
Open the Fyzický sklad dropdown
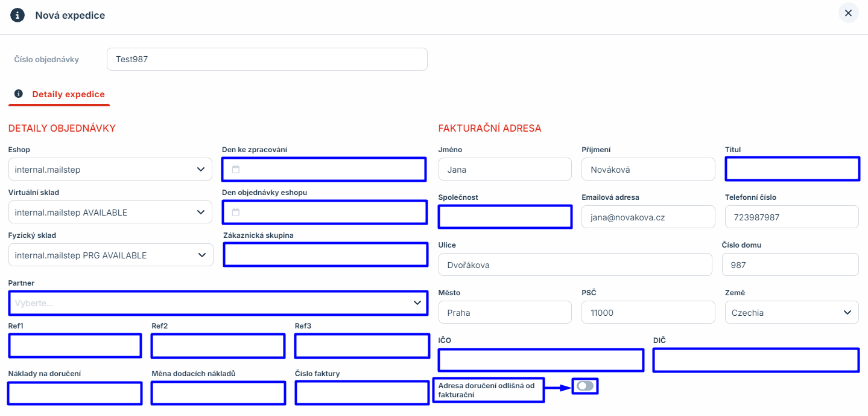(110, 255)
